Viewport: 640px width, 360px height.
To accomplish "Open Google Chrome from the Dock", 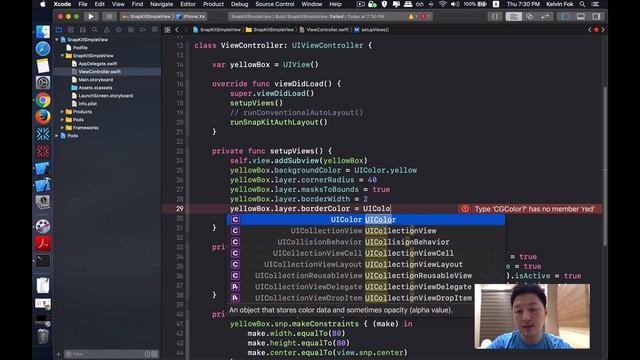I will click(x=43, y=100).
